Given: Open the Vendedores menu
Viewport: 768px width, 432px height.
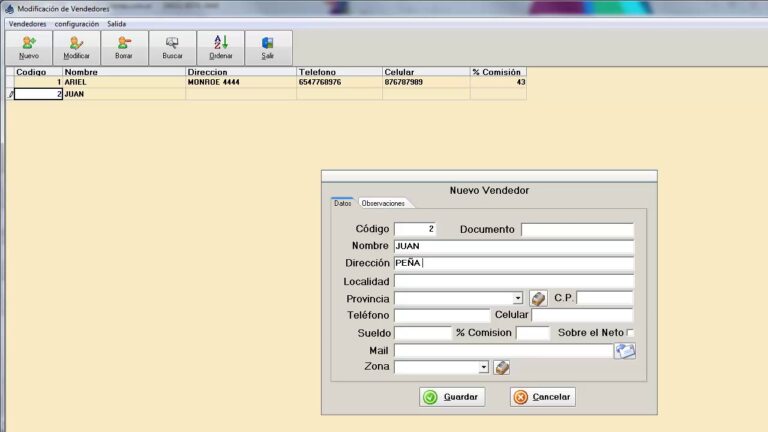Looking at the screenshot, I should (x=27, y=24).
